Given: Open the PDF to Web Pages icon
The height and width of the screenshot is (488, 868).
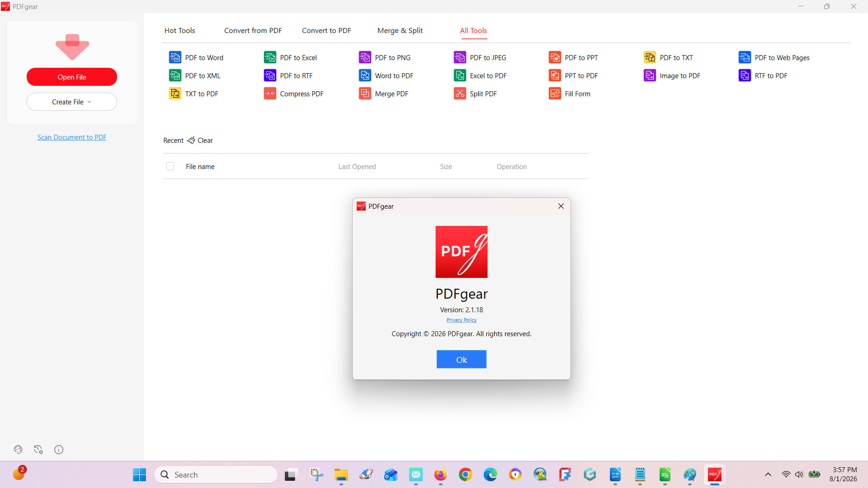Looking at the screenshot, I should [x=745, y=57].
